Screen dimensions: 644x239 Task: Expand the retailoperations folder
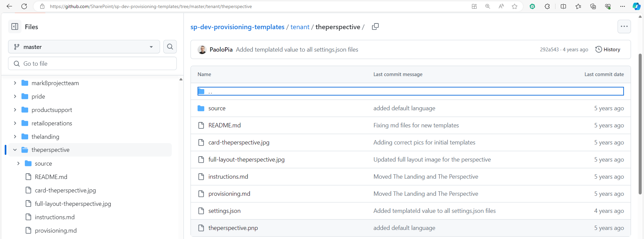[15, 123]
